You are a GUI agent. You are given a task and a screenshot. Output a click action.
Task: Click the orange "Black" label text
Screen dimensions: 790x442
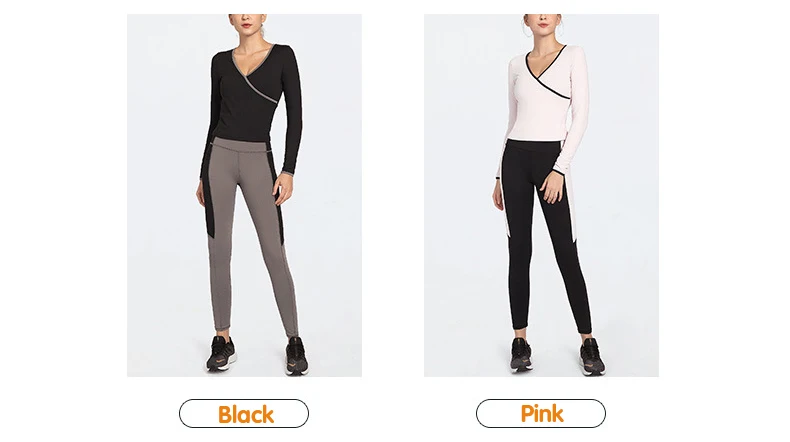coord(246,415)
